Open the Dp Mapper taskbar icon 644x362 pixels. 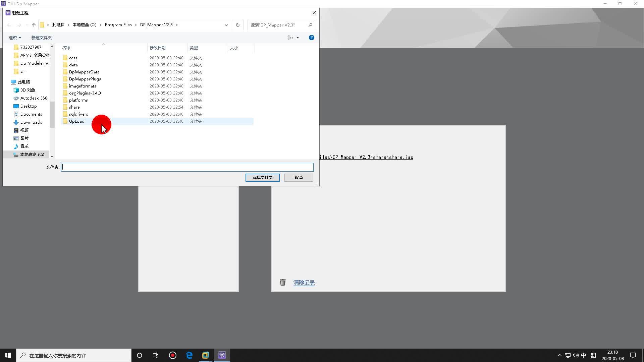click(x=222, y=355)
